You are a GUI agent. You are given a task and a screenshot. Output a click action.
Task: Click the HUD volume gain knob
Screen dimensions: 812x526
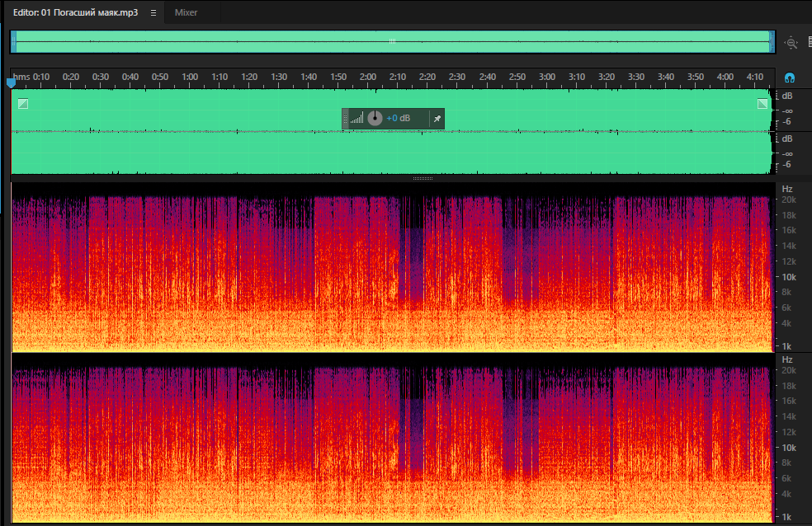pyautogui.click(x=375, y=119)
